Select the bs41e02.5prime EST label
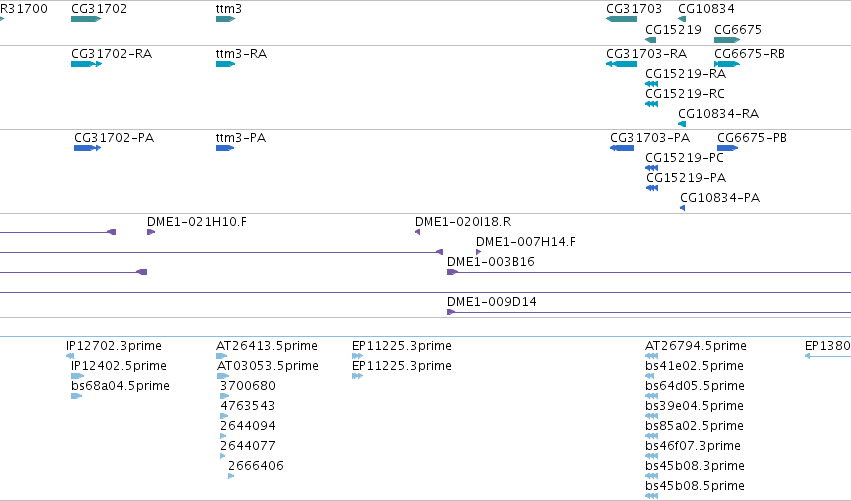Viewport: 851px width, 501px height. 694,366
